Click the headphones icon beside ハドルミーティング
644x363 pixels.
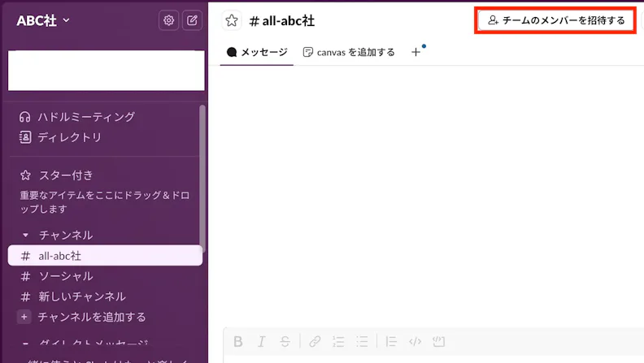pyautogui.click(x=24, y=117)
